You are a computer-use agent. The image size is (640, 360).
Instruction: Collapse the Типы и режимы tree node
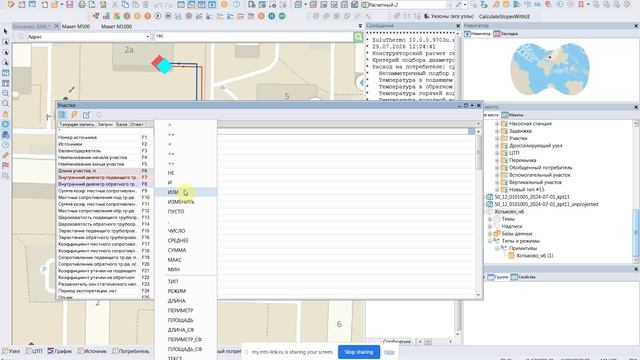(490, 241)
